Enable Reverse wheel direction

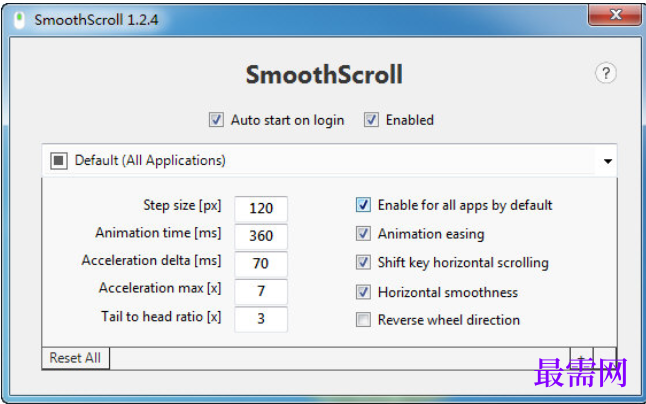363,320
